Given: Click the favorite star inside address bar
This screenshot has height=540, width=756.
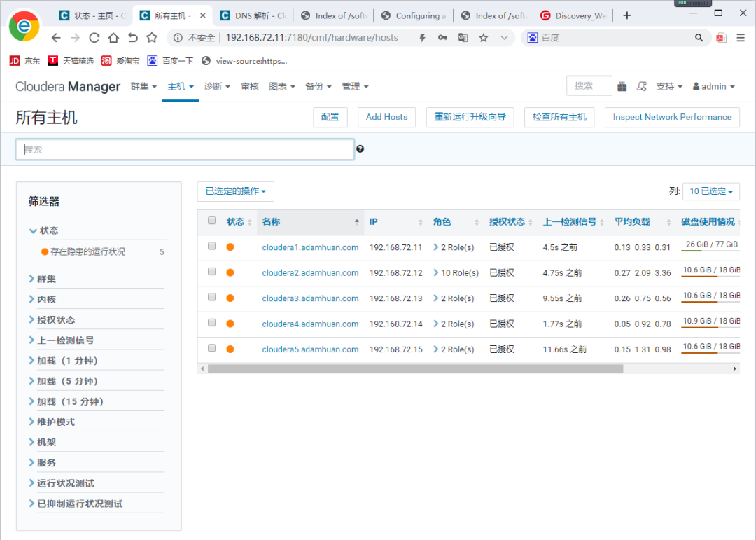Looking at the screenshot, I should (484, 38).
